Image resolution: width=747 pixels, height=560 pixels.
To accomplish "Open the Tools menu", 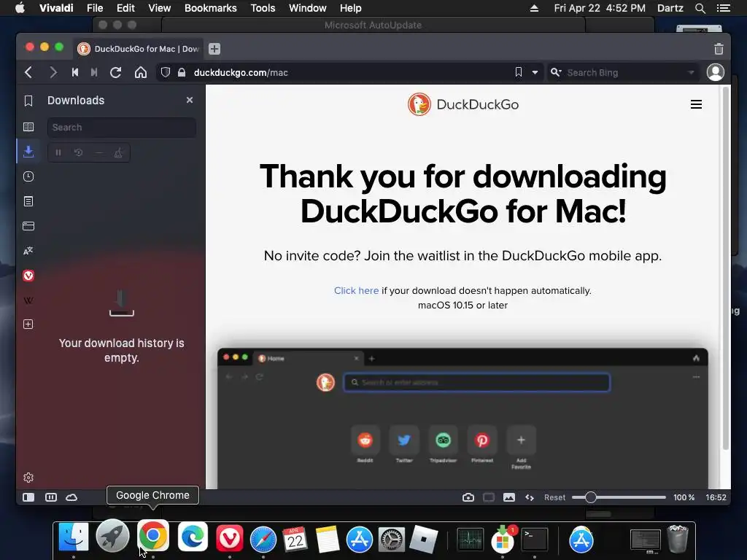I will (x=263, y=8).
